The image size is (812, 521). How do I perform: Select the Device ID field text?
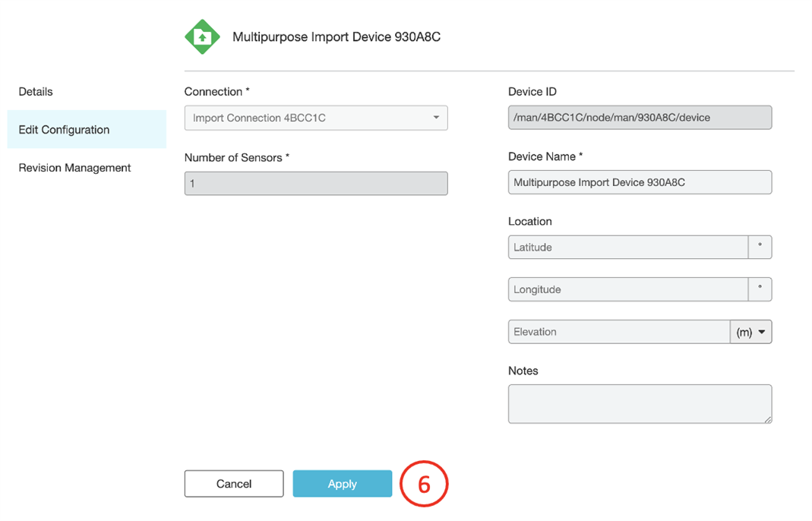click(x=640, y=117)
